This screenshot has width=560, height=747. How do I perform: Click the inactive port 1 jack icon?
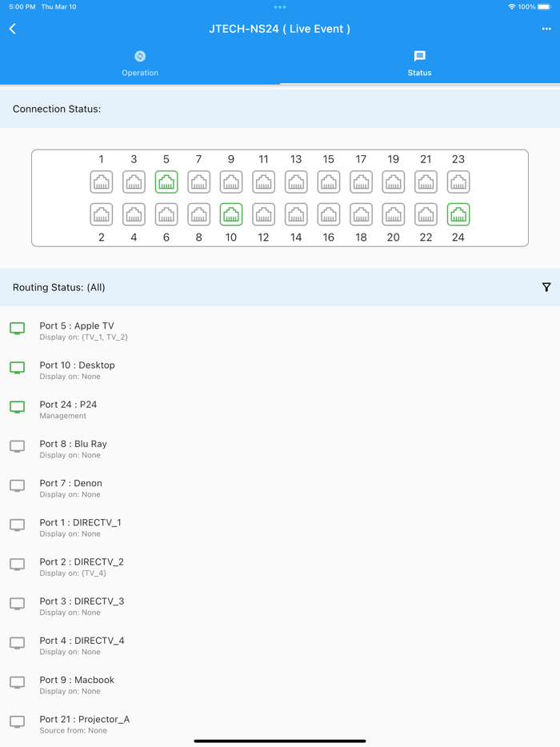coord(102,182)
